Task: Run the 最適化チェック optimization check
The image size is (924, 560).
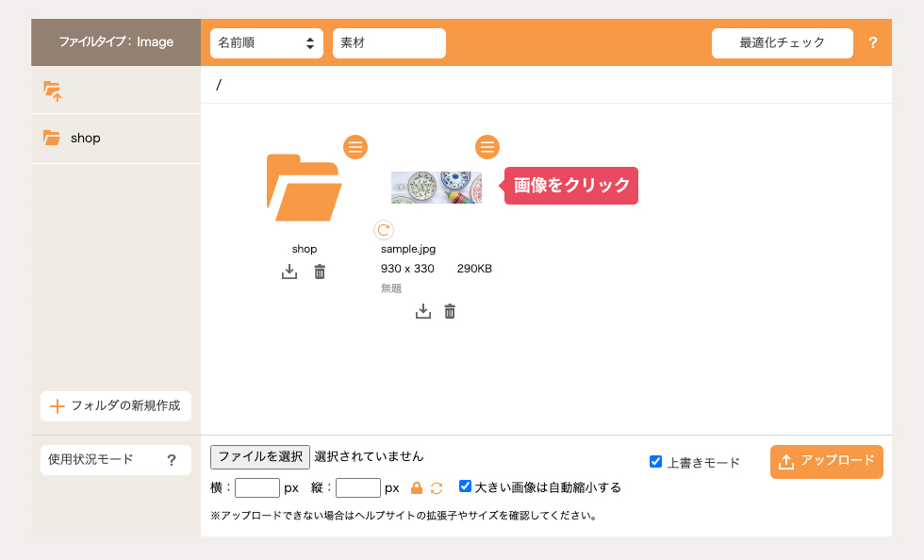Action: pos(782,42)
